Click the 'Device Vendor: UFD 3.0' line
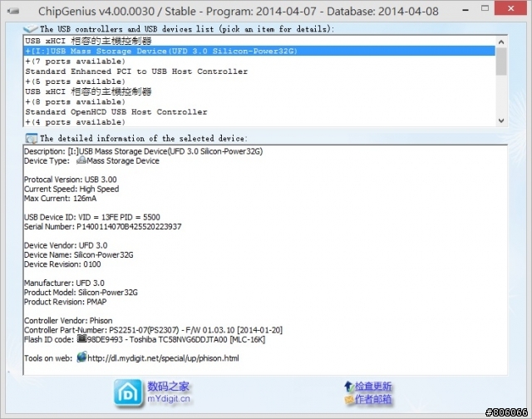532x419 pixels. [x=66, y=245]
